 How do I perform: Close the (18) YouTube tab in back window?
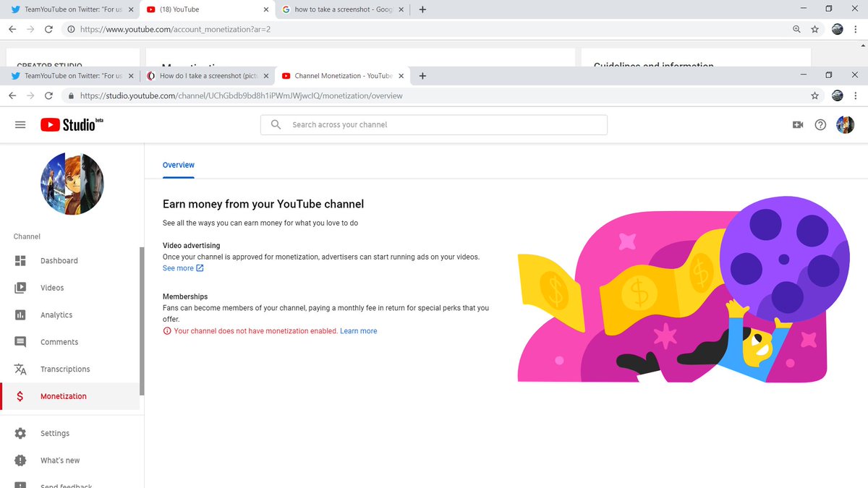pos(265,9)
